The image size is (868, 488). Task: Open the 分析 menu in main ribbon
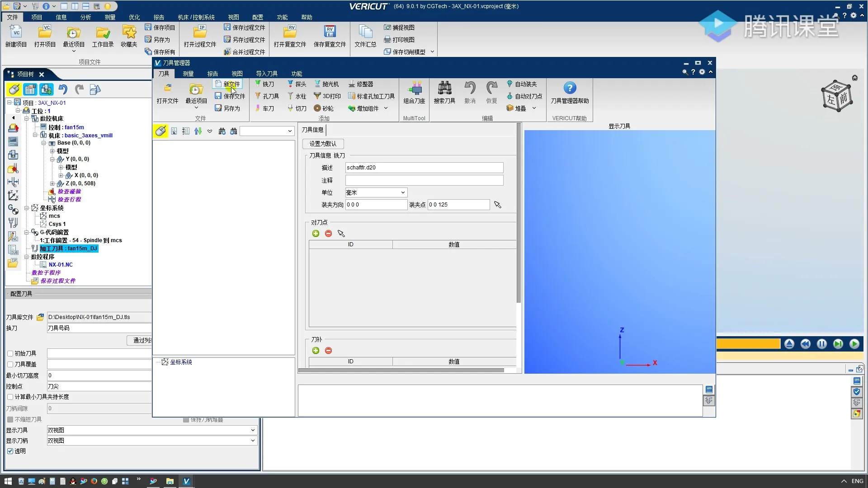click(x=85, y=17)
